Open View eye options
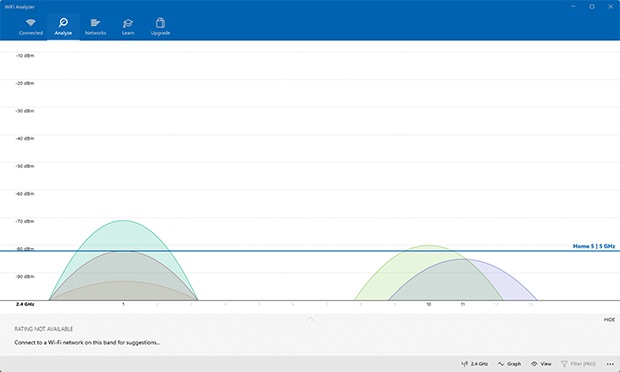 pyautogui.click(x=541, y=364)
